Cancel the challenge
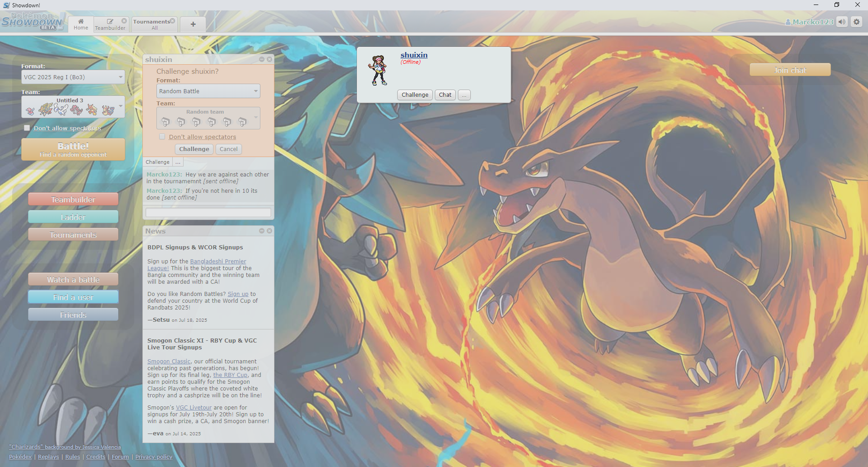This screenshot has height=467, width=868. coord(229,149)
